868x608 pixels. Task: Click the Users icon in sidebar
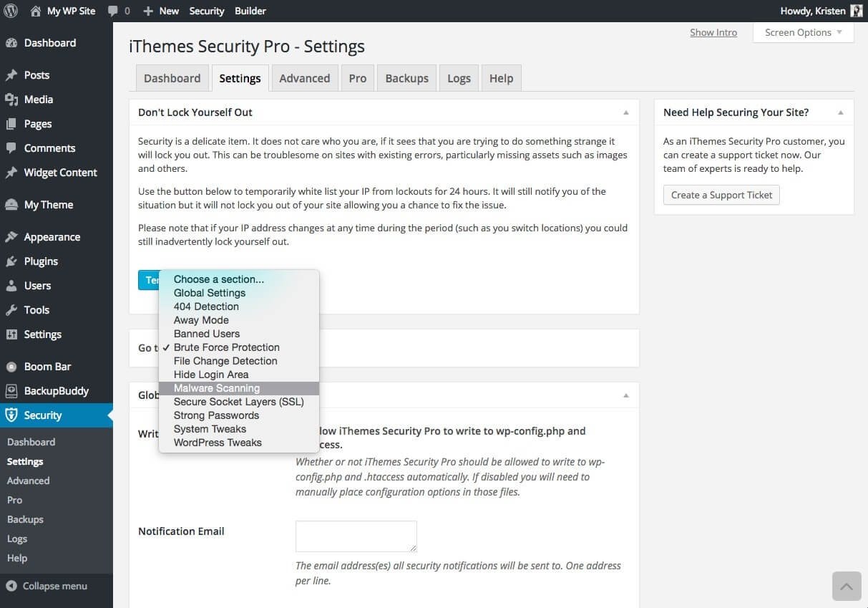pyautogui.click(x=11, y=286)
